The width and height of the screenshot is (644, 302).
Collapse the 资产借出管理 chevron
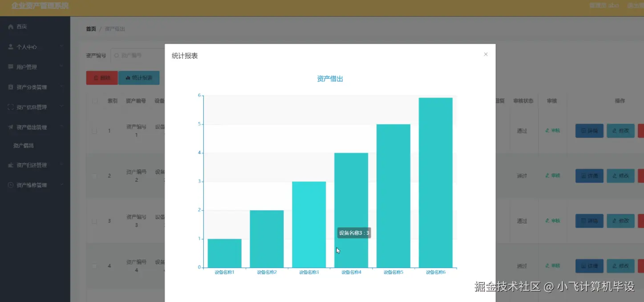(x=62, y=127)
